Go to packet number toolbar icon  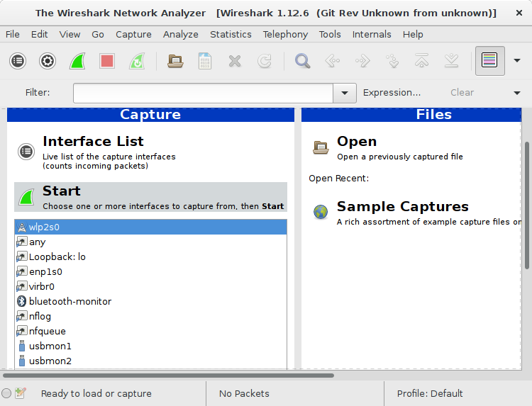pyautogui.click(x=392, y=61)
